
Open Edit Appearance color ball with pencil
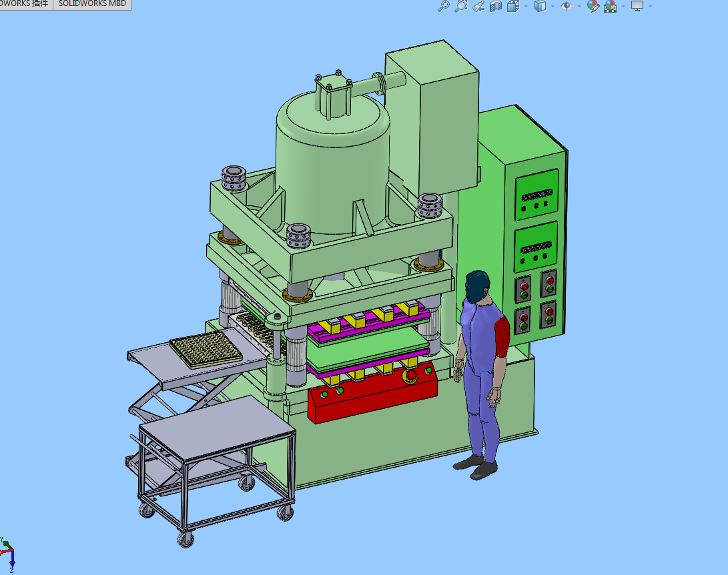[593, 7]
